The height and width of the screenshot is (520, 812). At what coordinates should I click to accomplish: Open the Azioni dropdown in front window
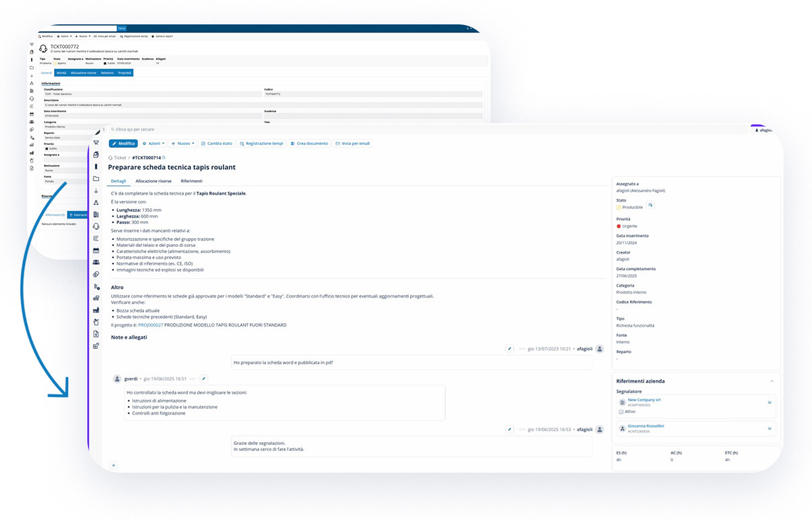point(154,143)
